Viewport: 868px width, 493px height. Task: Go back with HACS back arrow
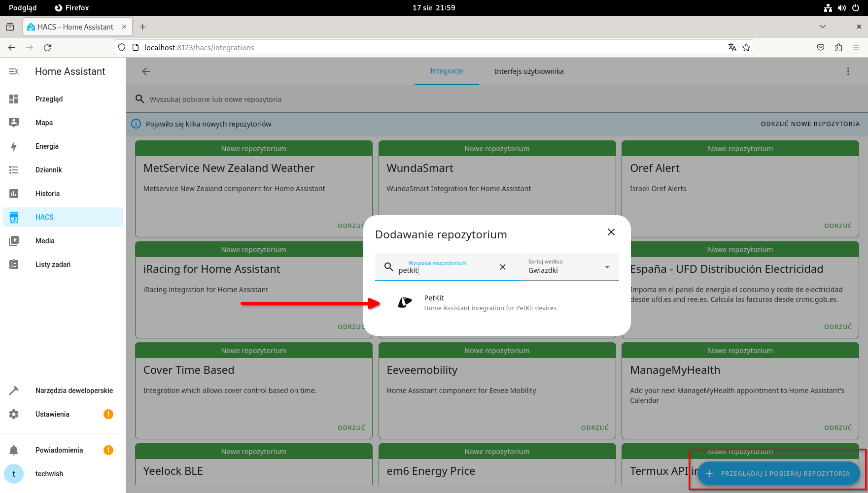tap(146, 71)
